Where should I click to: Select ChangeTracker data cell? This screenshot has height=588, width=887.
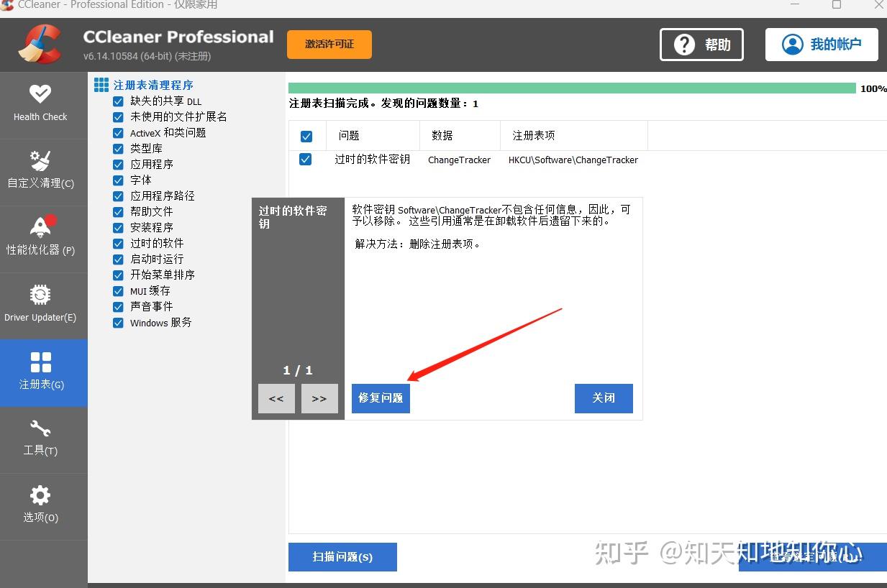[x=459, y=160]
